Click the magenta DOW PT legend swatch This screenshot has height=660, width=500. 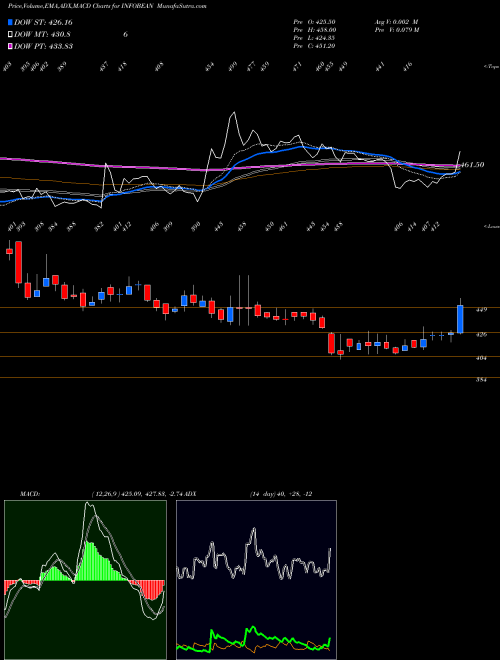[x=10, y=46]
